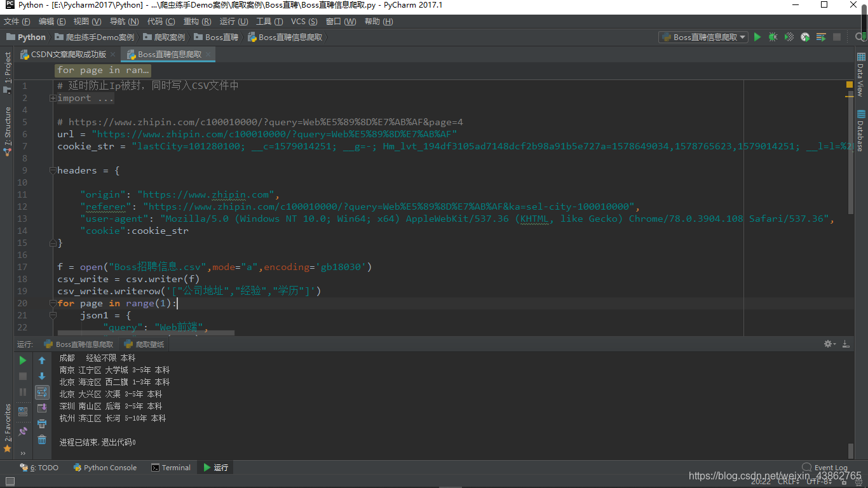Collapse the headers dictionary fold marker
The image size is (868, 488).
[53, 170]
